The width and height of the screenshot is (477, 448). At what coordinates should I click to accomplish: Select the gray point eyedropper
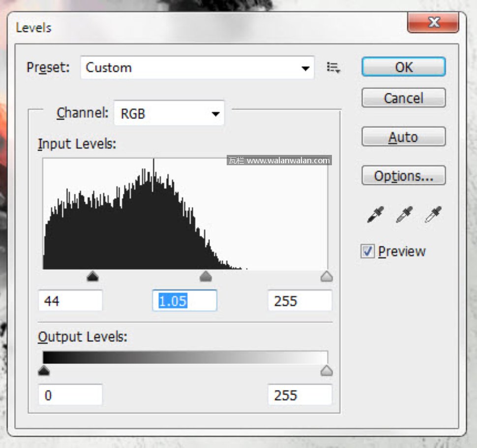point(404,215)
